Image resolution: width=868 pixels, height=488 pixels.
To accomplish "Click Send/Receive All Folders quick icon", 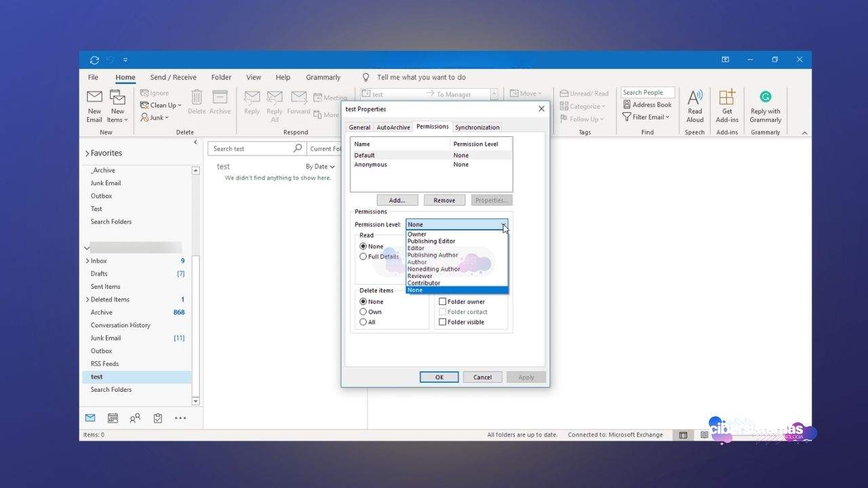I will (x=94, y=60).
